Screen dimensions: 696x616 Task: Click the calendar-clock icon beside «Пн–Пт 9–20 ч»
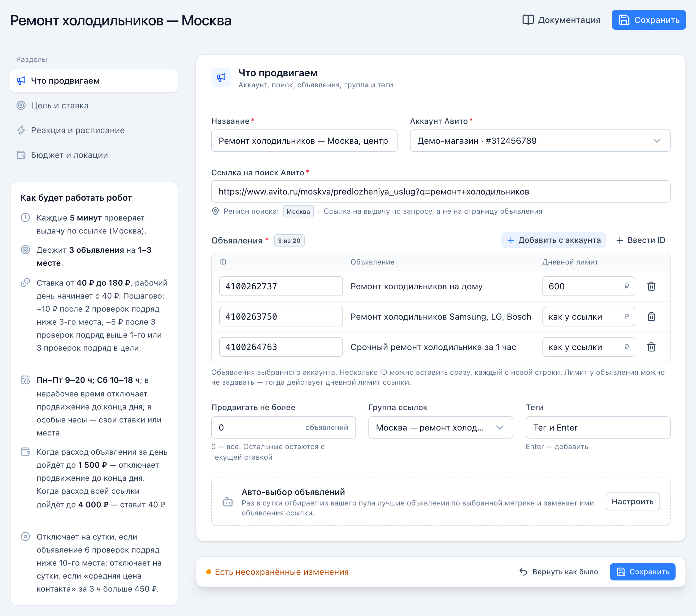(25, 380)
